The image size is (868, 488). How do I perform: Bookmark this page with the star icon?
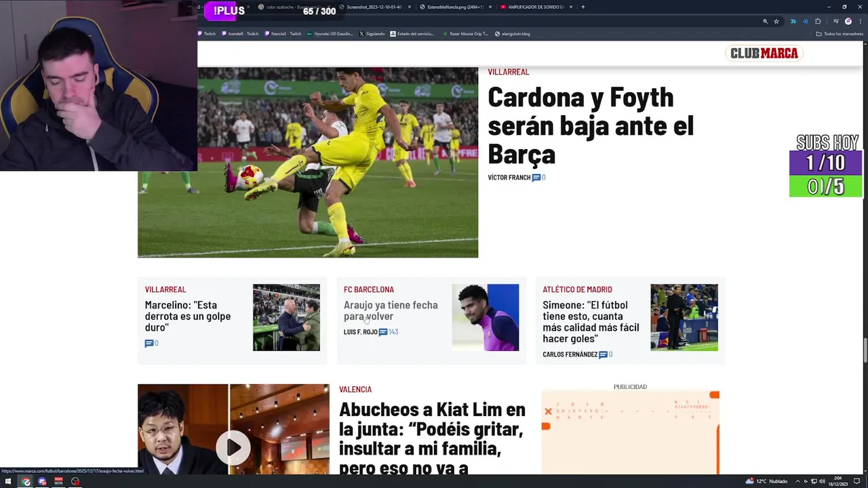click(x=776, y=21)
